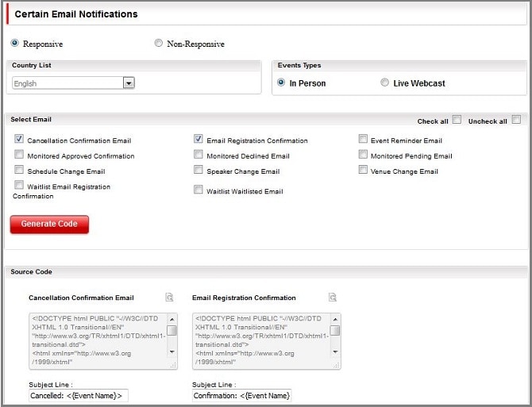Image resolution: width=532 pixels, height=407 pixels.
Task: Tick the Uncheck all checkbox
Action: (516, 120)
